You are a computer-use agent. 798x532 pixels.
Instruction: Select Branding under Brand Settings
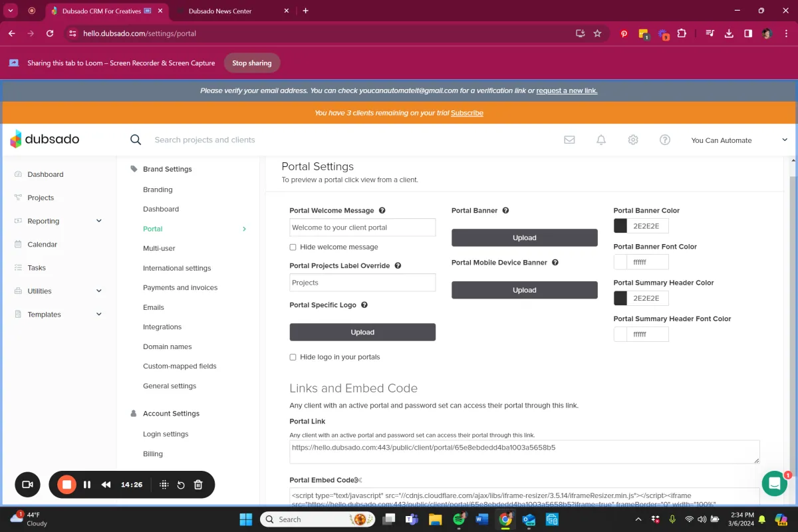click(x=158, y=190)
